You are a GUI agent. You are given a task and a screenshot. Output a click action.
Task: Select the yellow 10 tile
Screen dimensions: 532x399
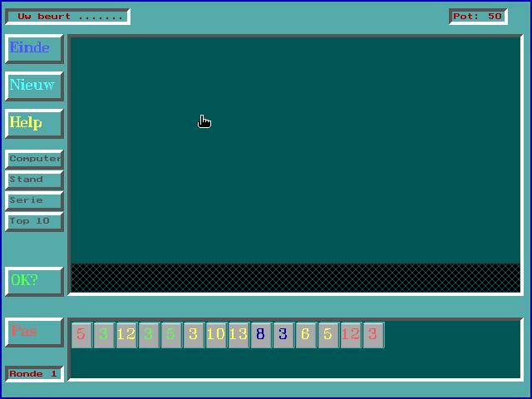(x=216, y=335)
